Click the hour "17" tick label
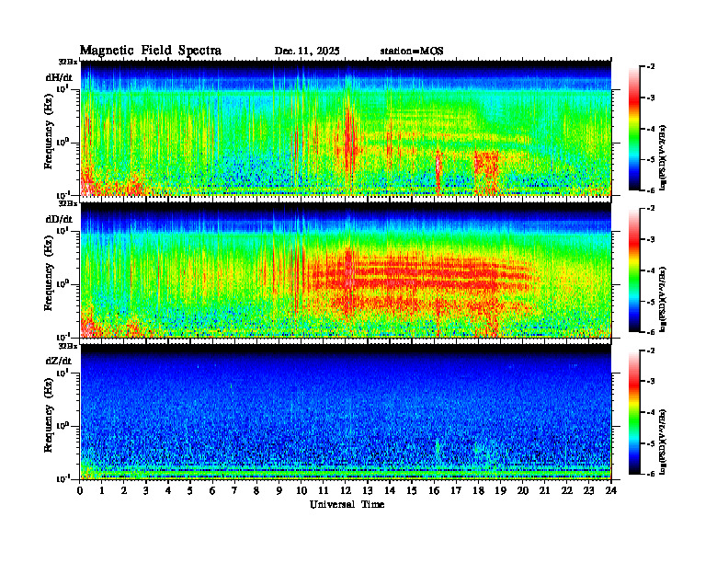Screen dimensions: 728x563 tap(456, 491)
